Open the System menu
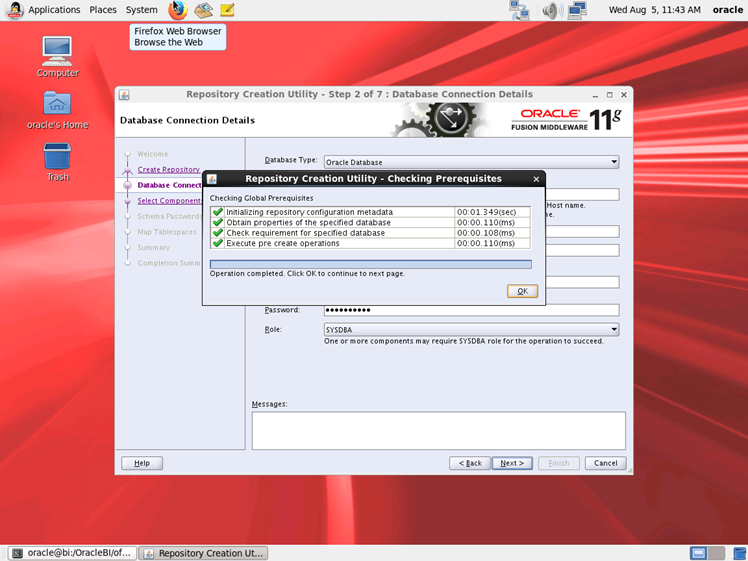The image size is (748, 561). (142, 10)
